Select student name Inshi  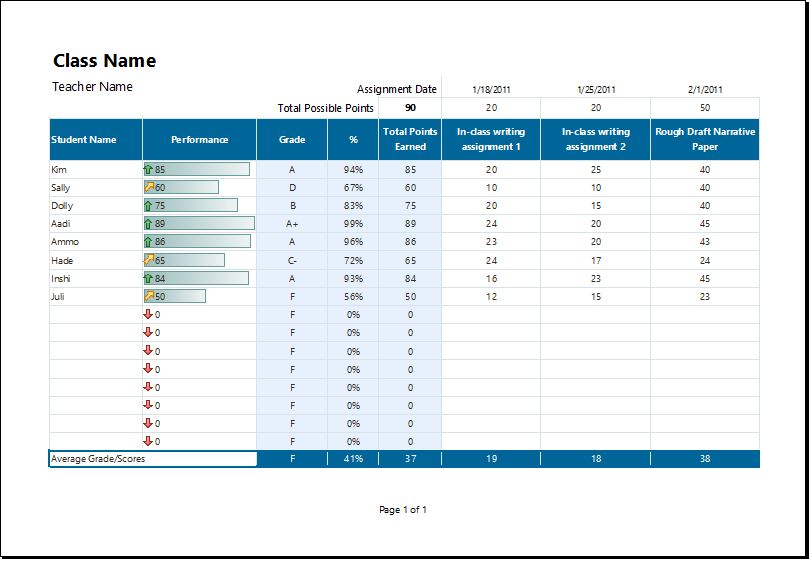pos(60,278)
